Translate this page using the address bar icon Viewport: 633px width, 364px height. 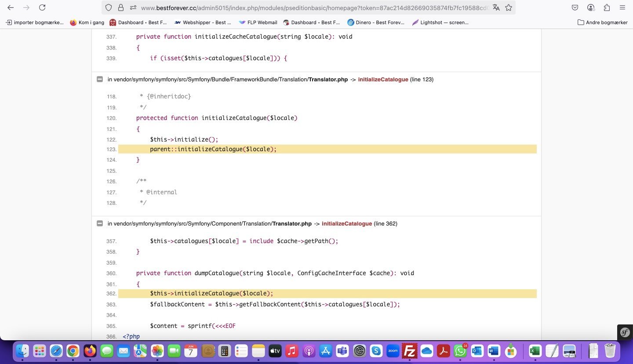(x=496, y=7)
